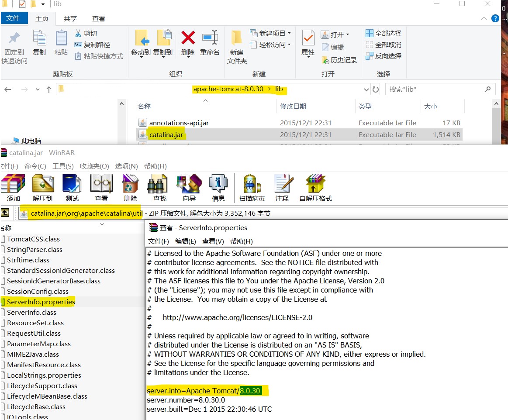
Task: Click WinRAR SFX (自解压格式) icon
Action: pos(315,188)
